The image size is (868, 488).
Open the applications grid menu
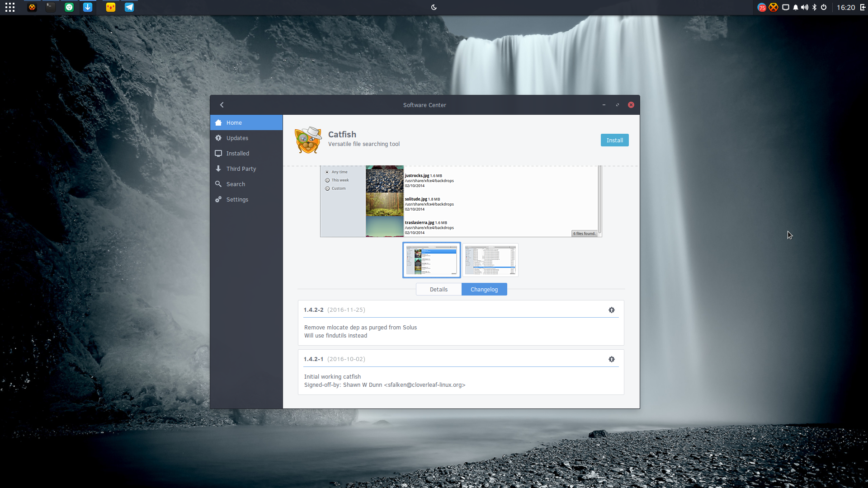coord(10,7)
